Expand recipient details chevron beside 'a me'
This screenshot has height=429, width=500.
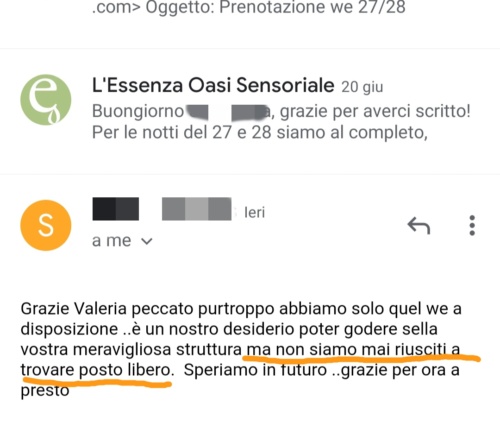pos(147,241)
